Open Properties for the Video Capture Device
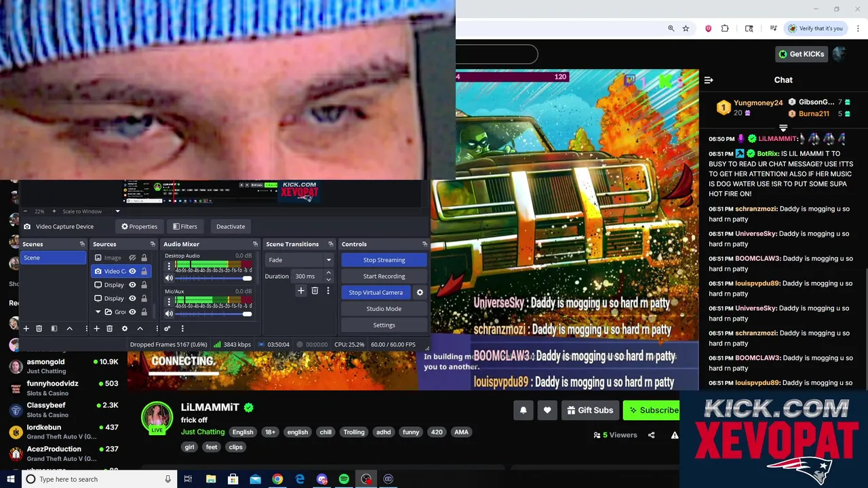 [x=139, y=226]
